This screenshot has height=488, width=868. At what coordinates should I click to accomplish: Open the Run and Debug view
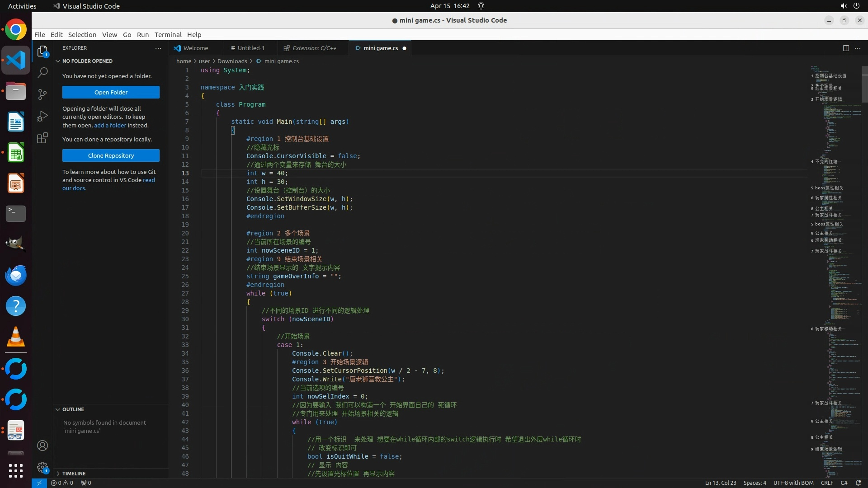(42, 116)
